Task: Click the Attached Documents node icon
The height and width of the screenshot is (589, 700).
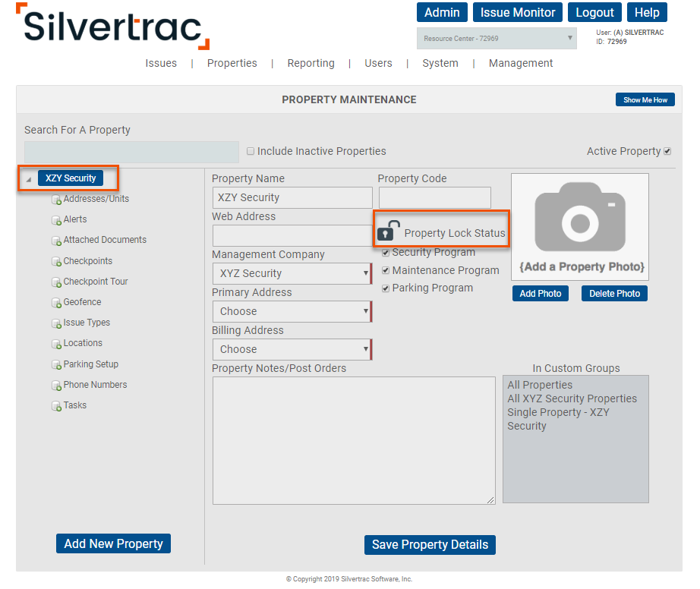Action: point(56,241)
